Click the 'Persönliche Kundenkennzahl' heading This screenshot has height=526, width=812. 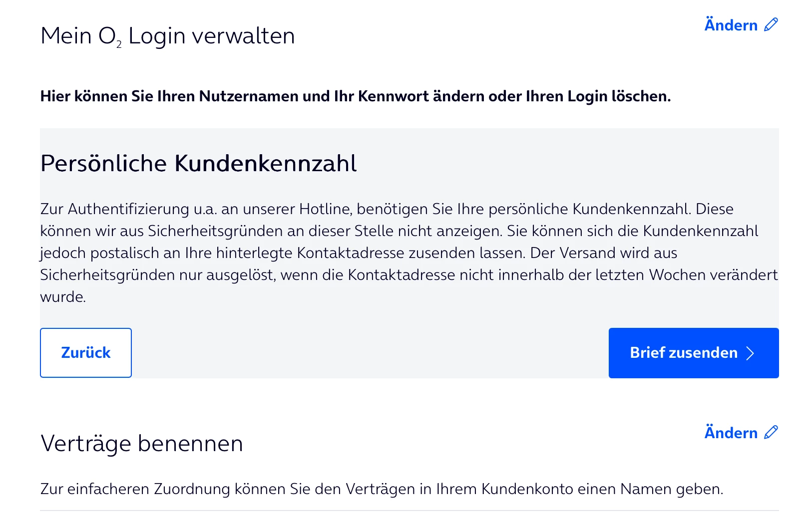point(198,163)
